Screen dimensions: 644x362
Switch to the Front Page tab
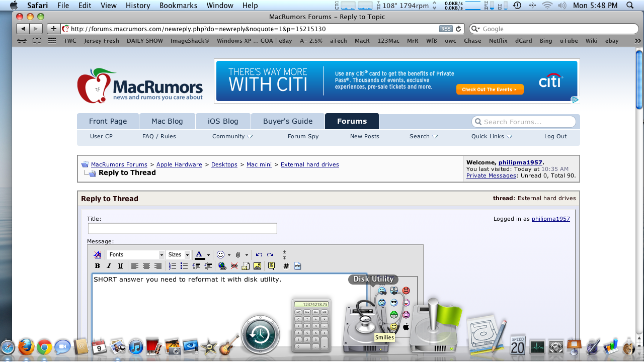[108, 121]
